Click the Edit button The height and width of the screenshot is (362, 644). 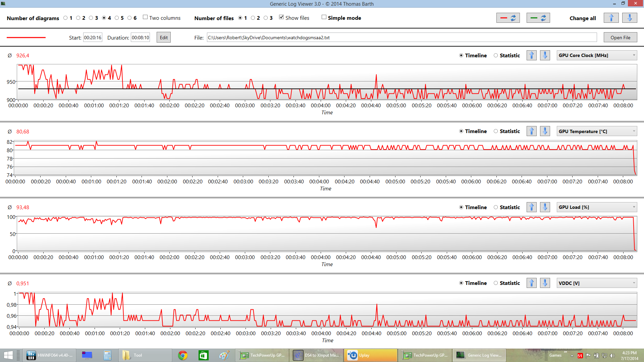point(164,37)
